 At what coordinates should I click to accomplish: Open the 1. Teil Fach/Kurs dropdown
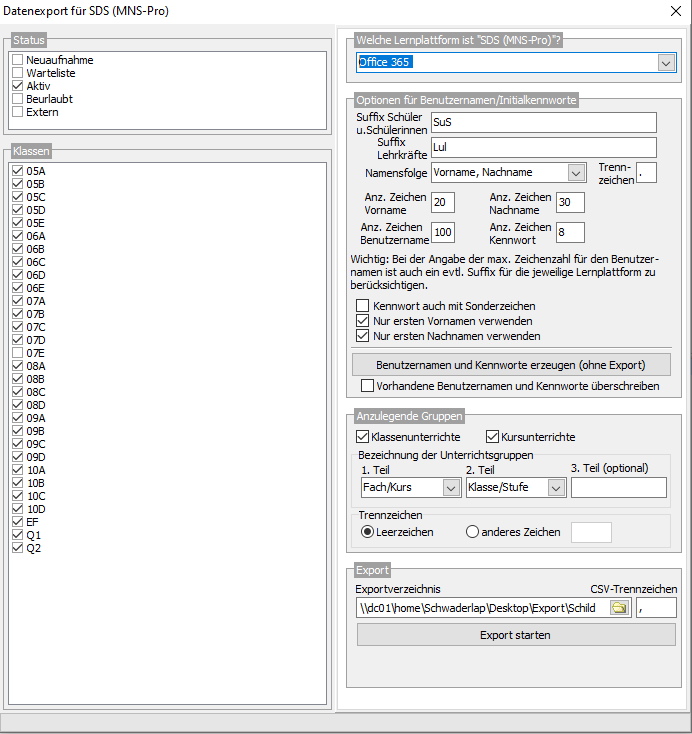450,488
